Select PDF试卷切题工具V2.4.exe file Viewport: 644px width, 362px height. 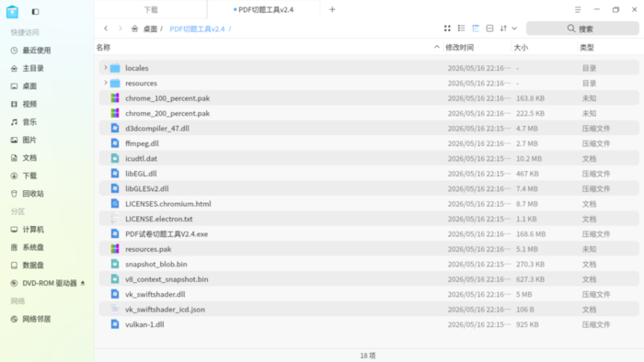(x=369, y=234)
